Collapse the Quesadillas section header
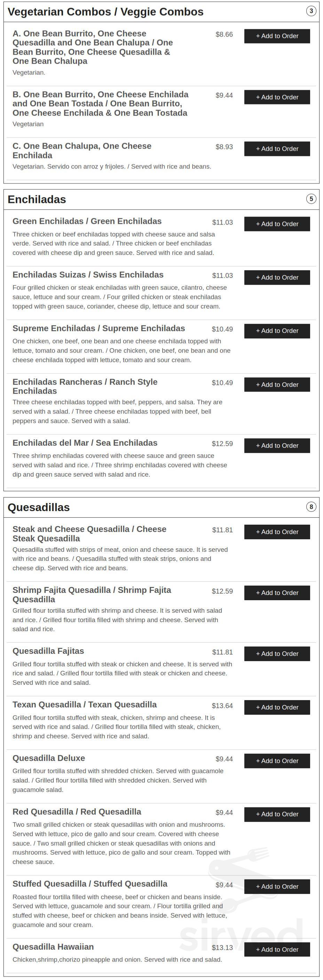Viewport: 323px width, 980px height. click(x=39, y=508)
